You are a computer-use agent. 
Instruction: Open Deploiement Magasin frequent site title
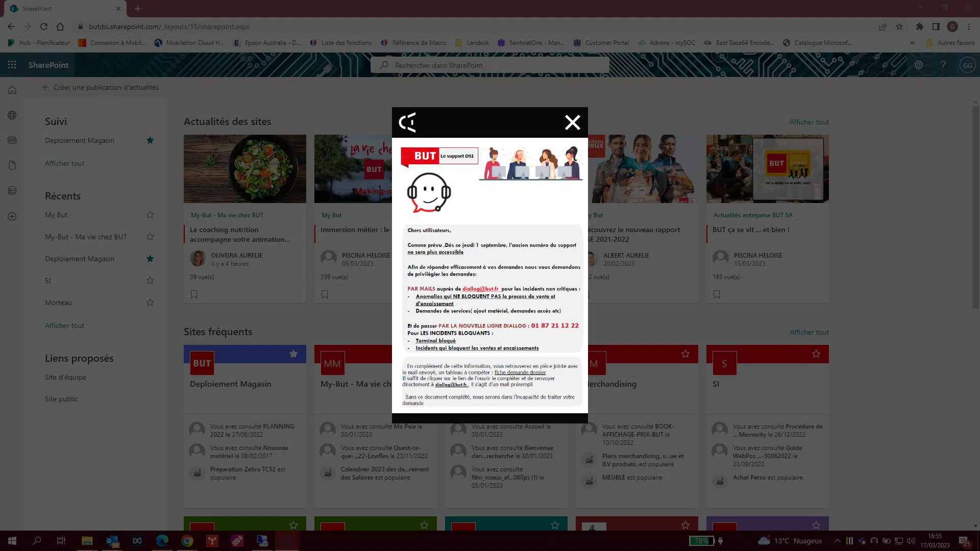click(231, 384)
